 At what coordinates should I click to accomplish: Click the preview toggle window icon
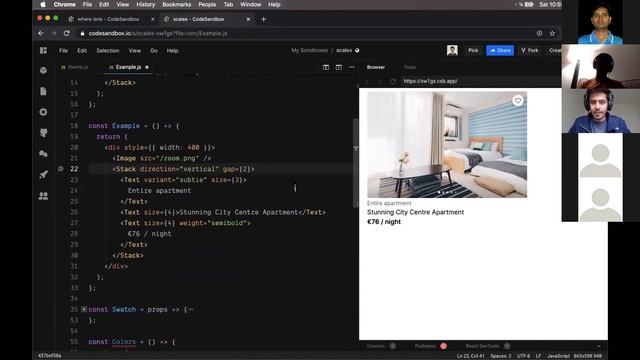pos(339,67)
